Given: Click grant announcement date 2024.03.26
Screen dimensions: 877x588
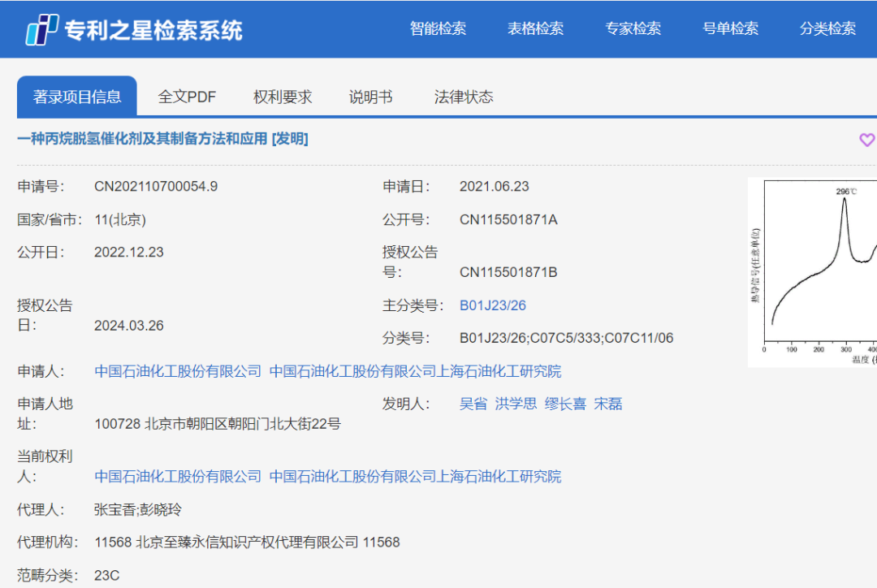Looking at the screenshot, I should 128,326.
